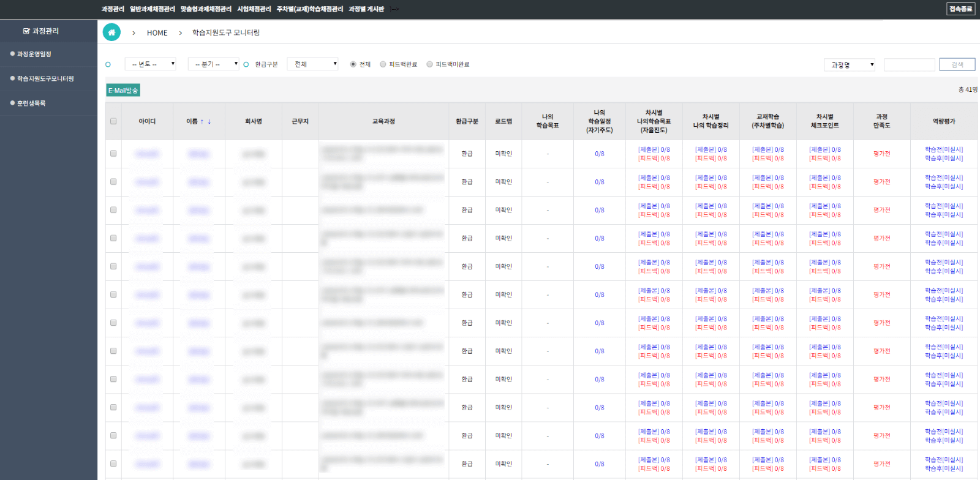Click the 로드맵 column header
This screenshot has height=480, width=980.
point(503,121)
